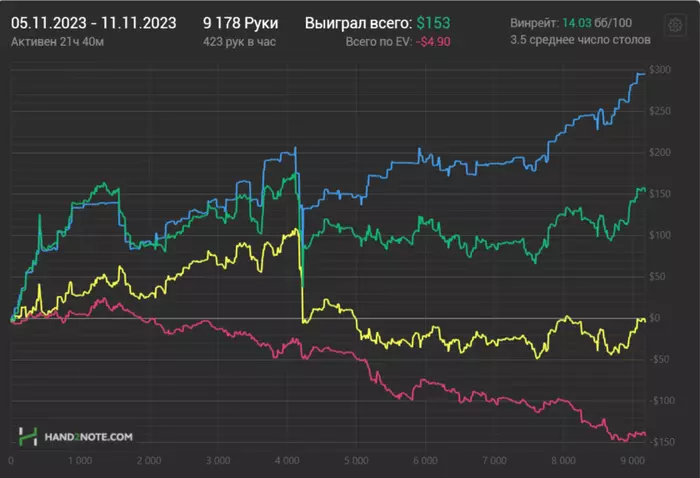Click the $300 y-axis label

click(660, 70)
